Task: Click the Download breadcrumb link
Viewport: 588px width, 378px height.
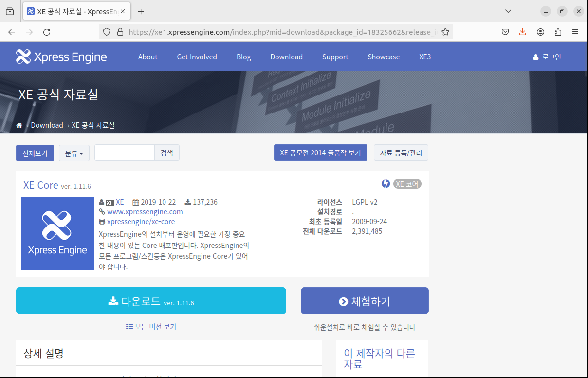Action: coord(47,125)
